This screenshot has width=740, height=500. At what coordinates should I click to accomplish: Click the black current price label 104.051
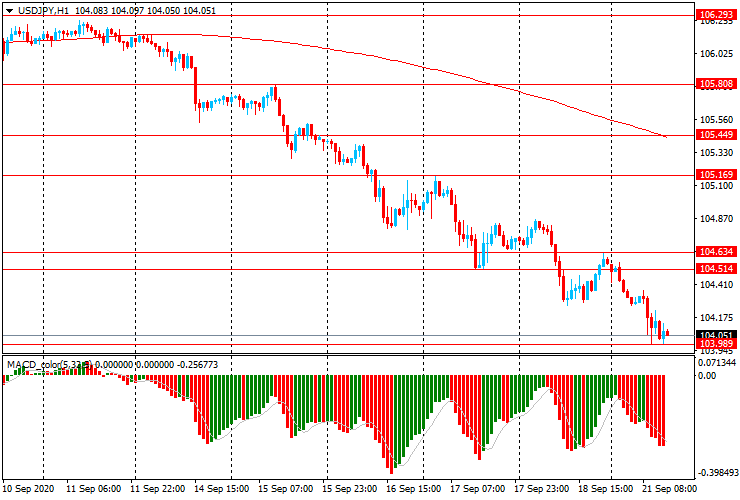(x=716, y=334)
